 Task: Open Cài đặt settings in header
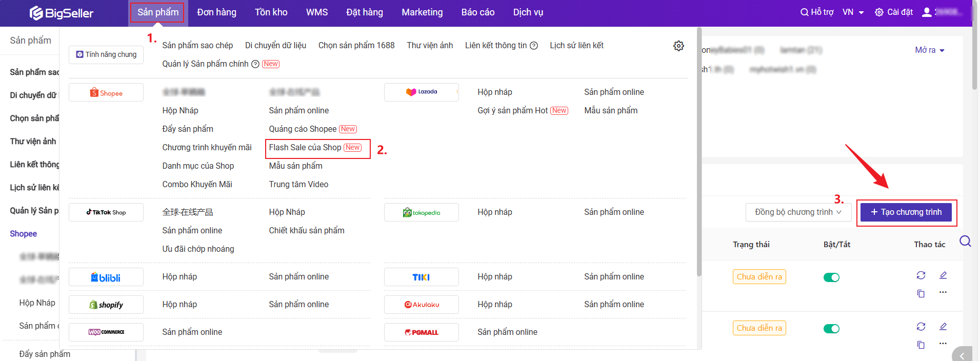click(x=894, y=12)
